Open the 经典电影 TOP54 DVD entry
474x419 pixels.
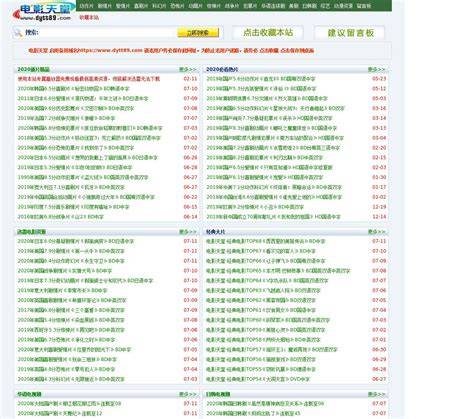258,379
